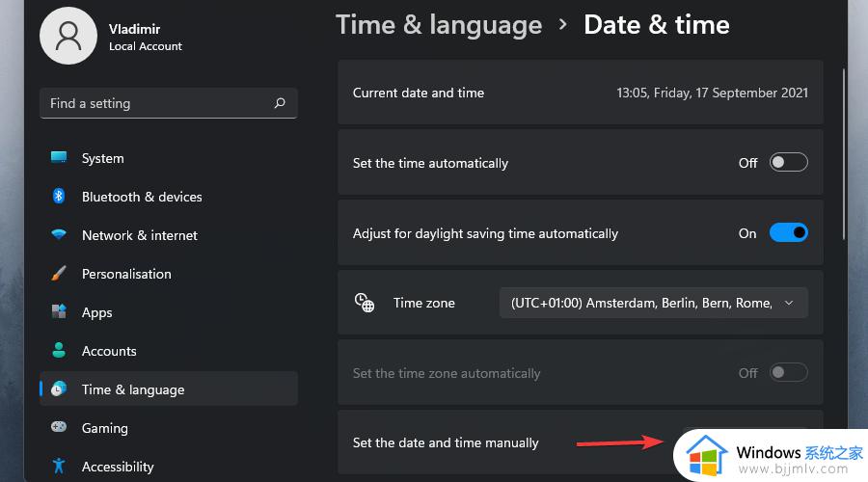Viewport: 868px width, 482px height.
Task: Click the Bluetooth icon in sidebar
Action: (59, 196)
